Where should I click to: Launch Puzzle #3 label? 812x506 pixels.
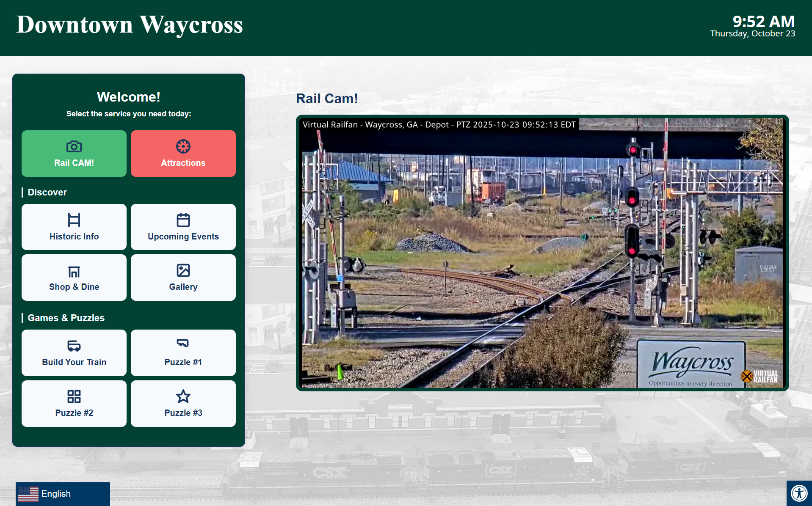[183, 413]
